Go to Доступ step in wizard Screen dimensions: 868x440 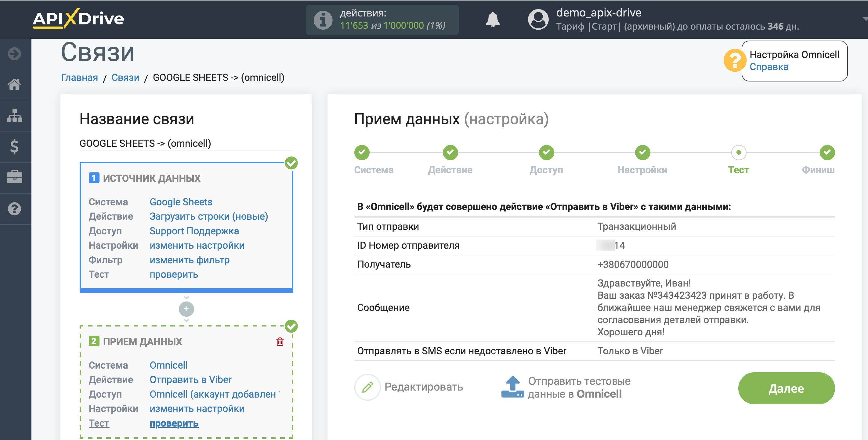546,152
